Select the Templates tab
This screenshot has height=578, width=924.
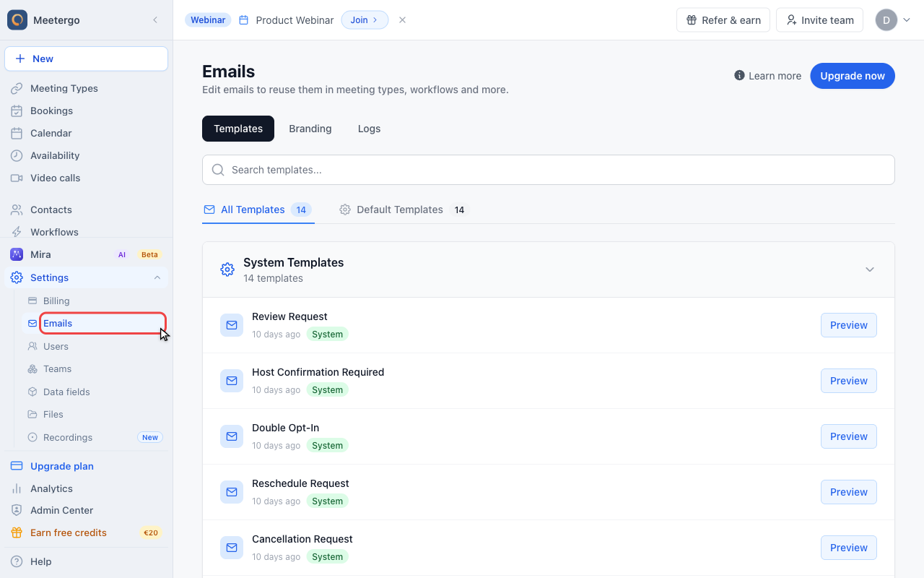[x=238, y=129]
